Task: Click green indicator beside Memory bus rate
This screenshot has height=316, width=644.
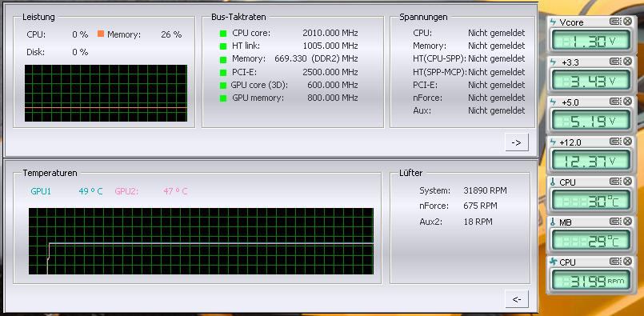Action: (223, 59)
